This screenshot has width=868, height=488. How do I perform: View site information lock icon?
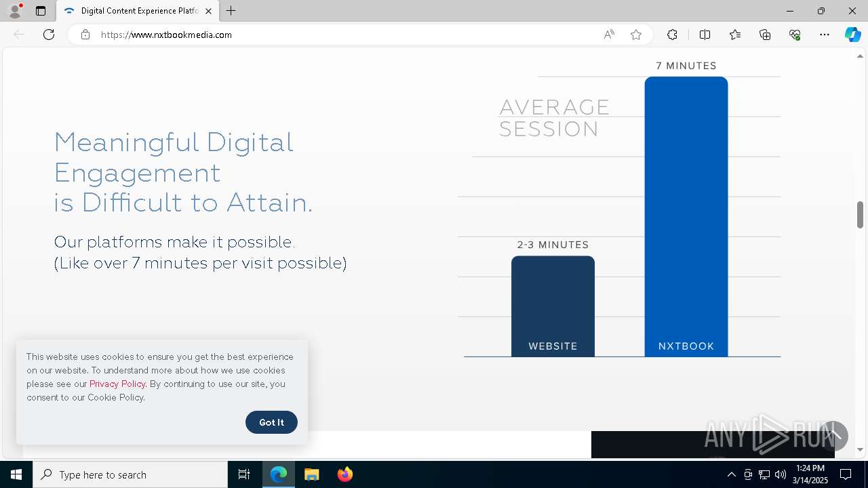[x=85, y=35]
